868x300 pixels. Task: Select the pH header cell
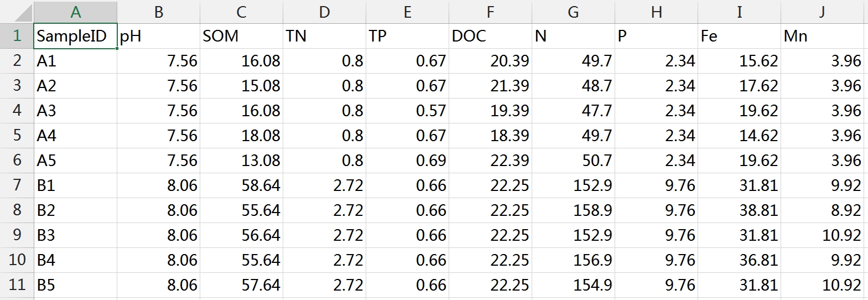pyautogui.click(x=158, y=36)
